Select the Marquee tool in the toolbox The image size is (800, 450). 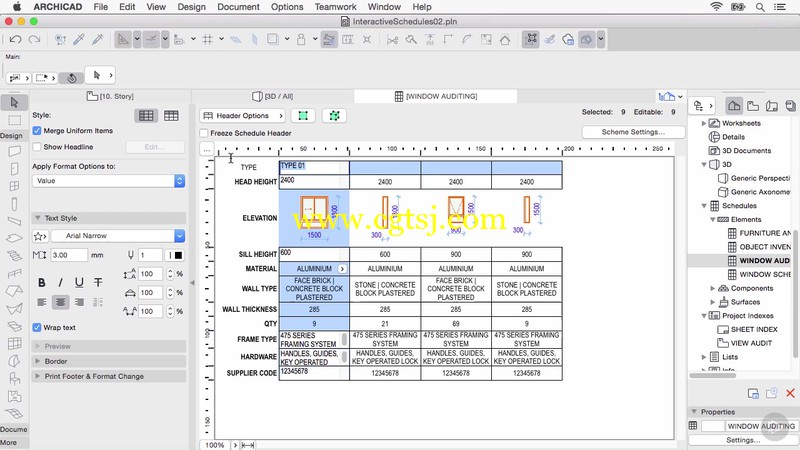14,120
